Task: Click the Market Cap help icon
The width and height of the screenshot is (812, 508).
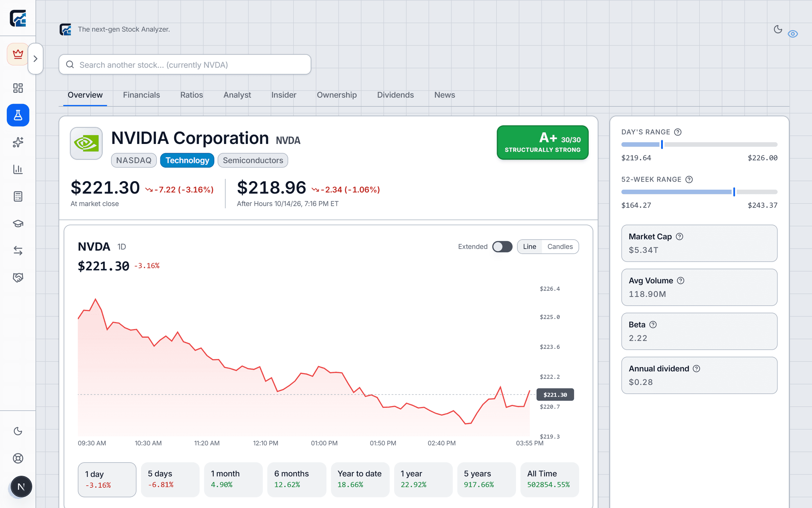Action: click(x=679, y=237)
